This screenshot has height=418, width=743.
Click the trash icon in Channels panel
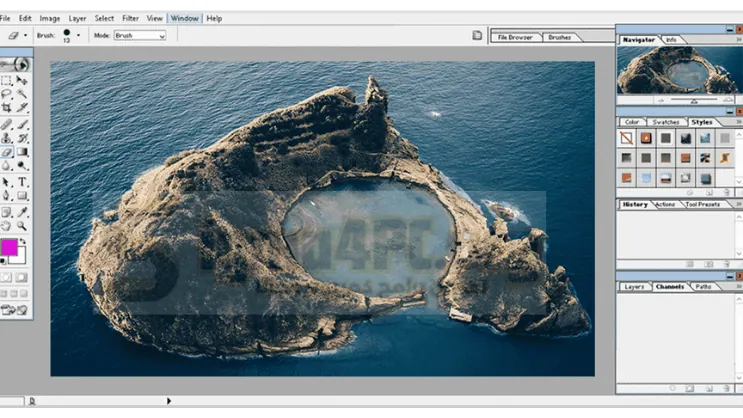point(726,389)
